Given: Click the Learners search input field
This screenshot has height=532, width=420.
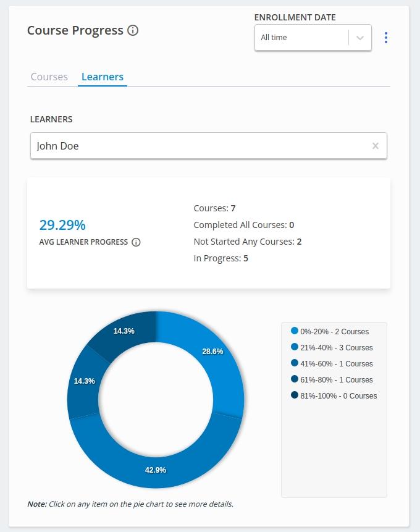Looking at the screenshot, I should (198, 146).
